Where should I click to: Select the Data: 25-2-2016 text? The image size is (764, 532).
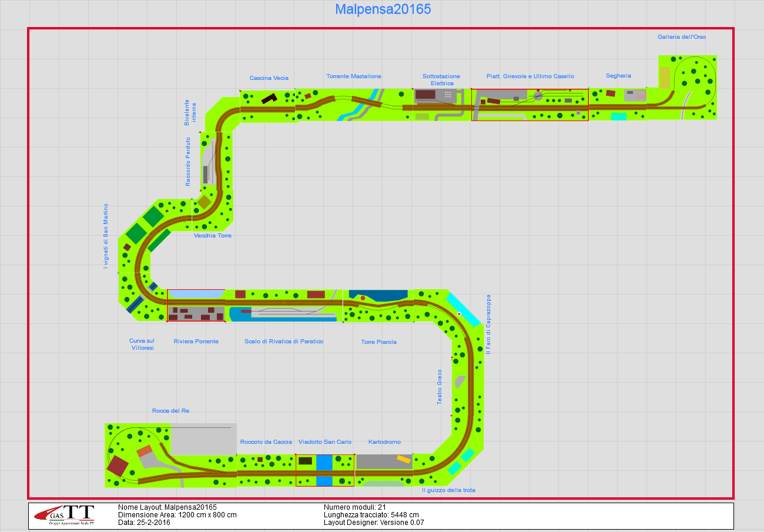144,523
